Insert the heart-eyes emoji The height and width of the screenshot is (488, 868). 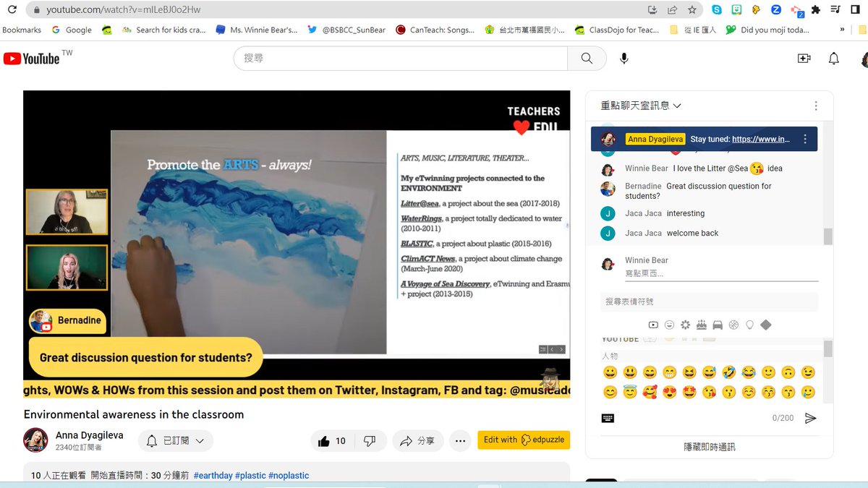tap(669, 393)
